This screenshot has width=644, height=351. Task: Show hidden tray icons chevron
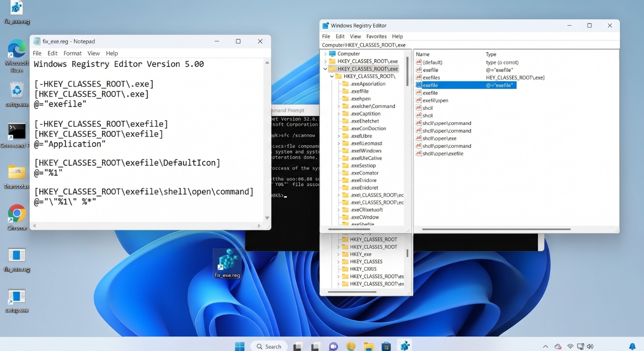click(545, 346)
